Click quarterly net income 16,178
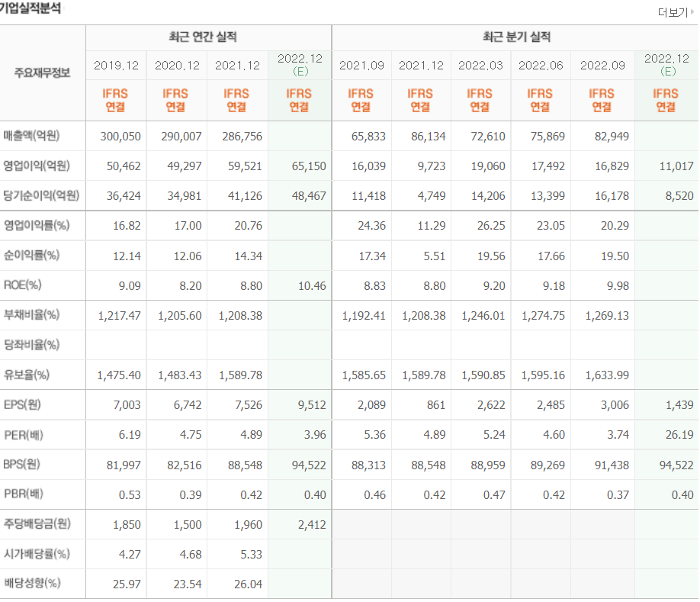 click(612, 195)
